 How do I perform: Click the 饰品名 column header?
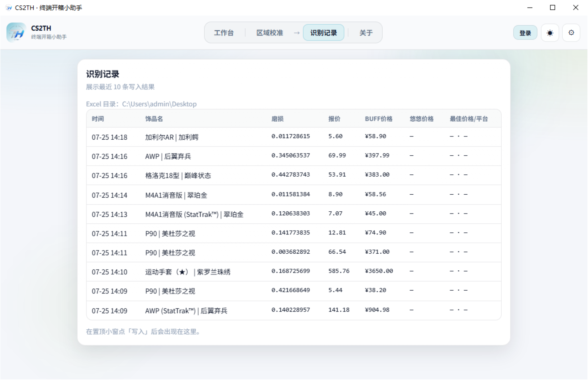(154, 119)
